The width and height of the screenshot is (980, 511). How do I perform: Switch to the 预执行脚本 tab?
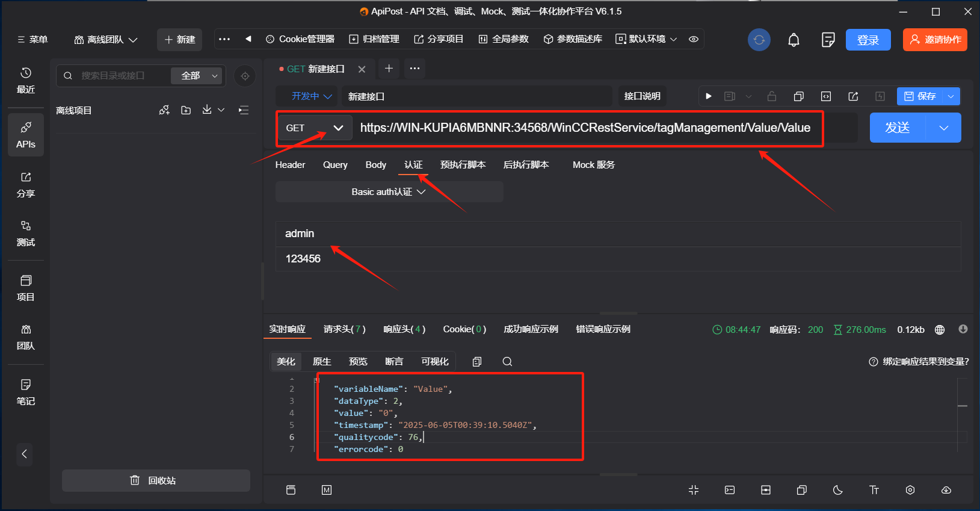[463, 165]
